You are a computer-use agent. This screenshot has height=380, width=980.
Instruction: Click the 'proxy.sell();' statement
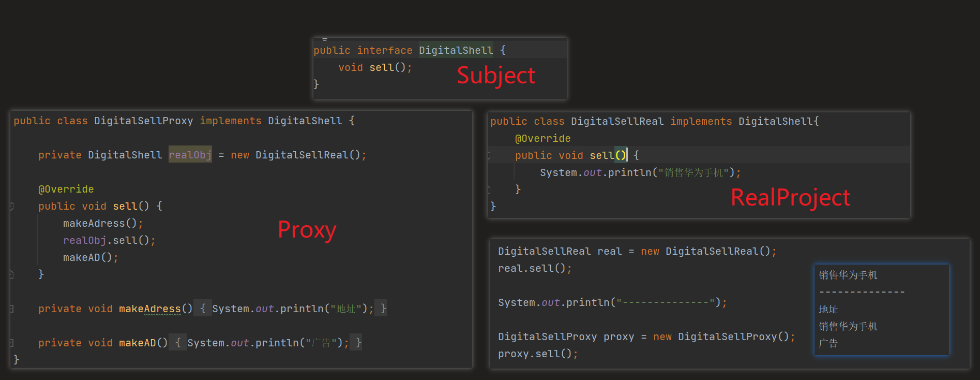tap(538, 354)
